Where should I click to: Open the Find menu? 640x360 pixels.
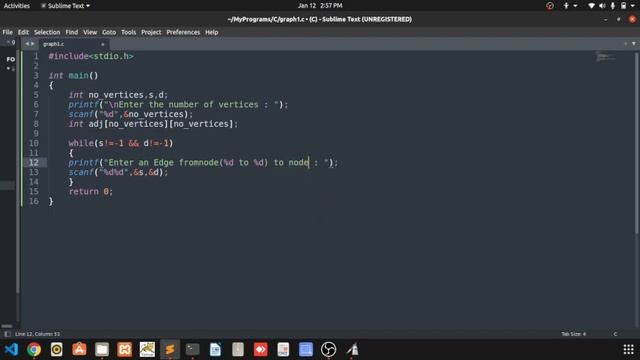[71, 32]
